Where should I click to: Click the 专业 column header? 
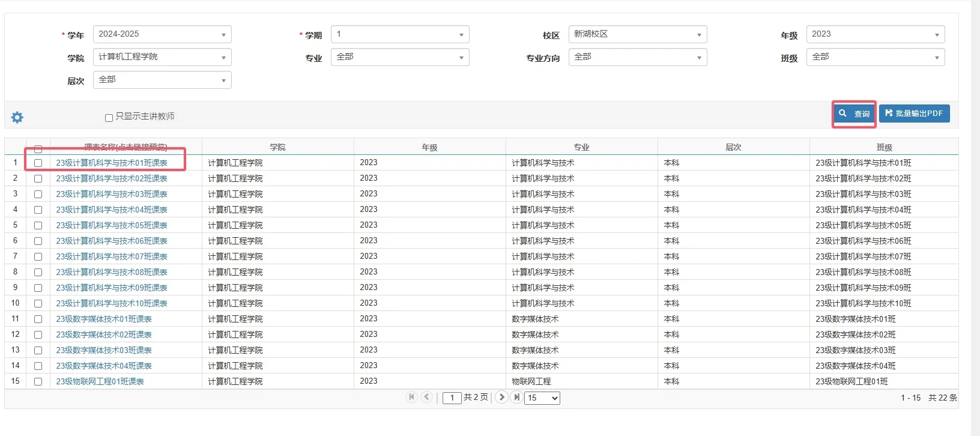[581, 147]
